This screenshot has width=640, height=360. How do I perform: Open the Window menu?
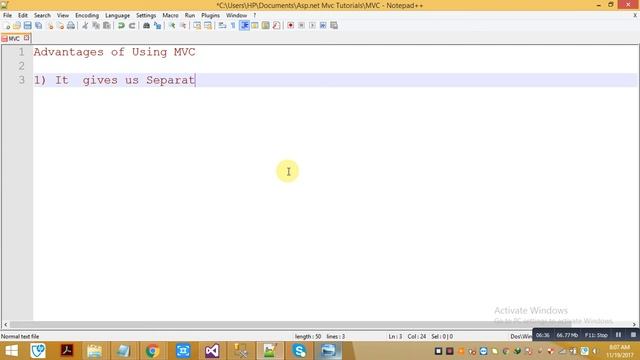click(236, 15)
